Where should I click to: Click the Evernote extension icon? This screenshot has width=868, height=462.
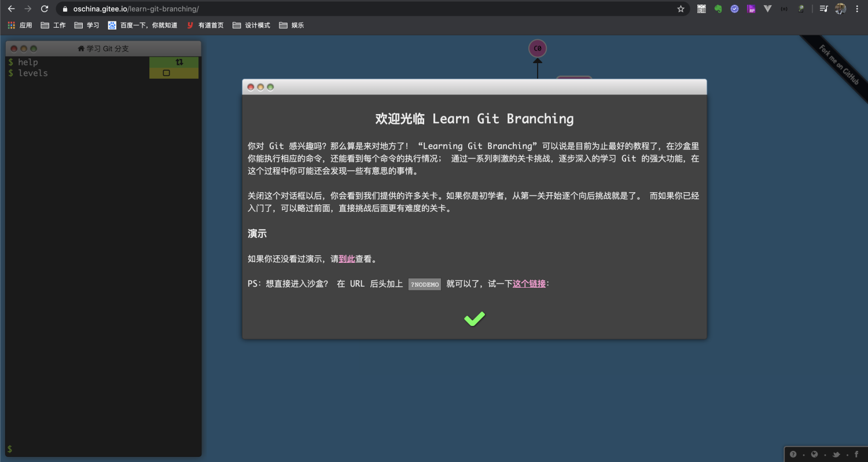tap(718, 8)
